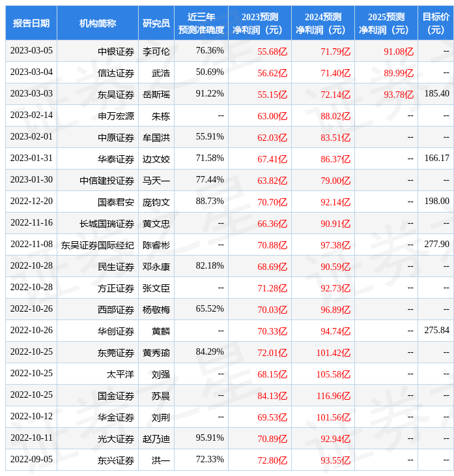Click the 91.08亿 2025 forecast value
This screenshot has height=476, width=454.
pos(399,52)
